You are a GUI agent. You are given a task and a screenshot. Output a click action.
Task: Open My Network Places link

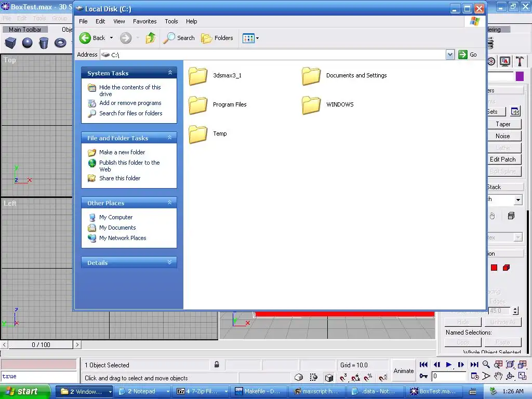point(123,238)
